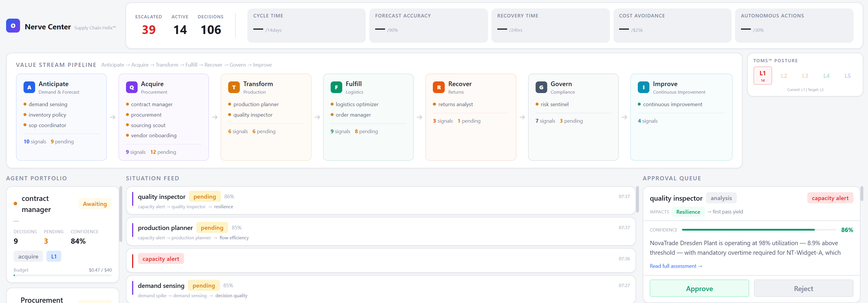
Task: Open the Transform stage icon
Action: pyautogui.click(x=234, y=88)
